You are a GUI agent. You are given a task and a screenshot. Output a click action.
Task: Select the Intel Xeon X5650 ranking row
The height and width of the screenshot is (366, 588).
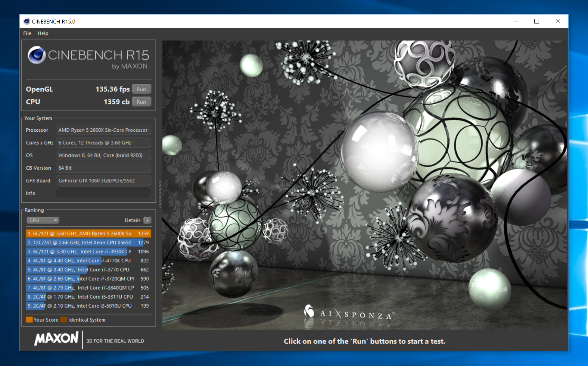tap(88, 242)
